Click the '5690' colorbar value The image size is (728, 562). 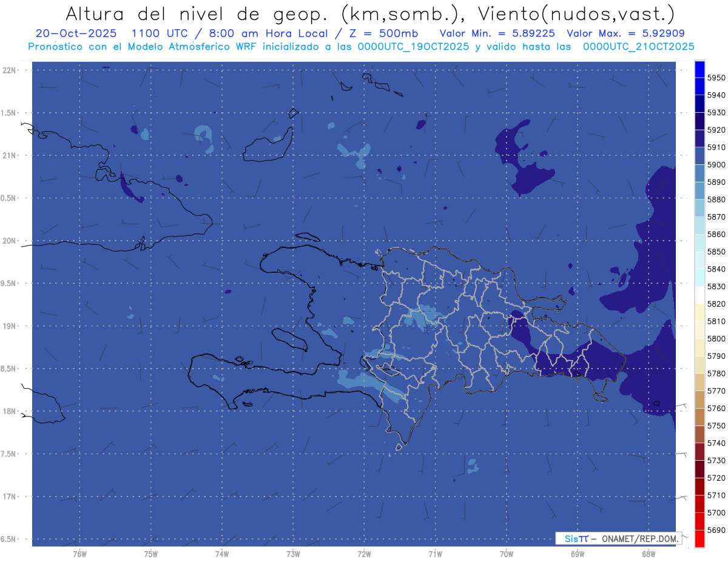tap(716, 530)
